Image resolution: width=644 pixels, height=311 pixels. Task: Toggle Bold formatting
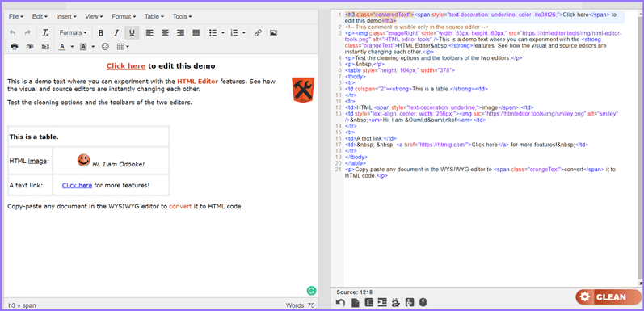point(101,33)
